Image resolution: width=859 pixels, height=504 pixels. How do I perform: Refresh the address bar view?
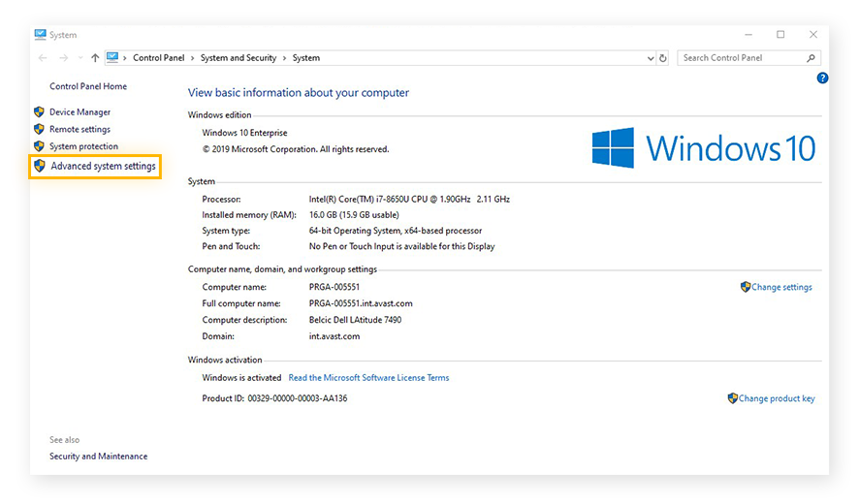tap(663, 58)
